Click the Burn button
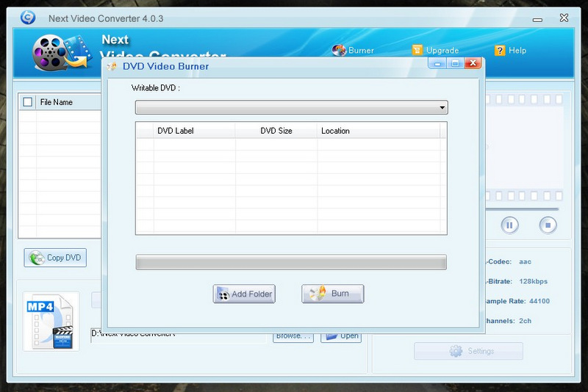The image size is (588, 392). (333, 294)
